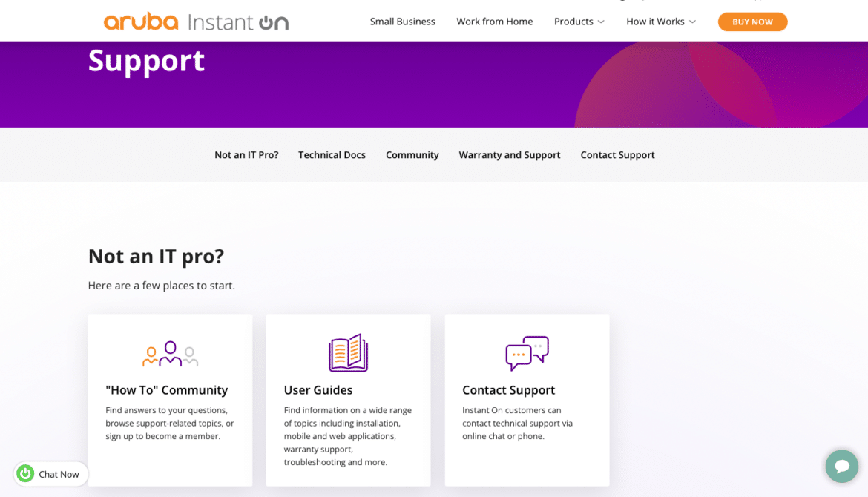Screen dimensions: 868x497
Task: Click "Here are a few places to start."
Action: pyautogui.click(x=162, y=286)
